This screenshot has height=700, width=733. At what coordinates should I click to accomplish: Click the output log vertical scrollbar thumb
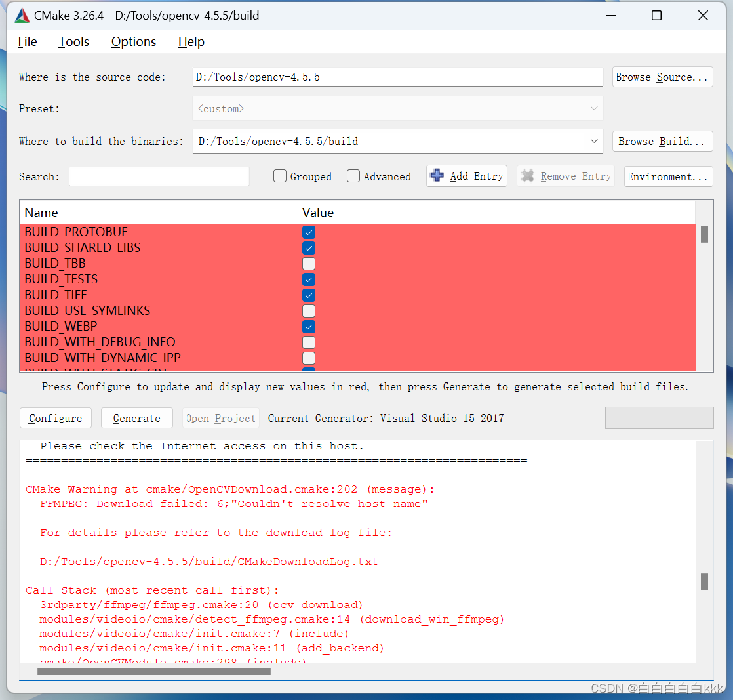tap(704, 582)
